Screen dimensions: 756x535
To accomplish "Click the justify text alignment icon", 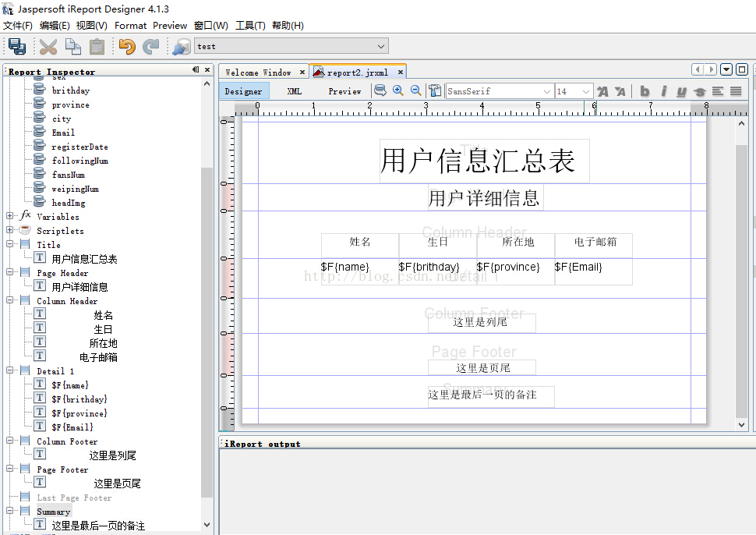I will (736, 91).
